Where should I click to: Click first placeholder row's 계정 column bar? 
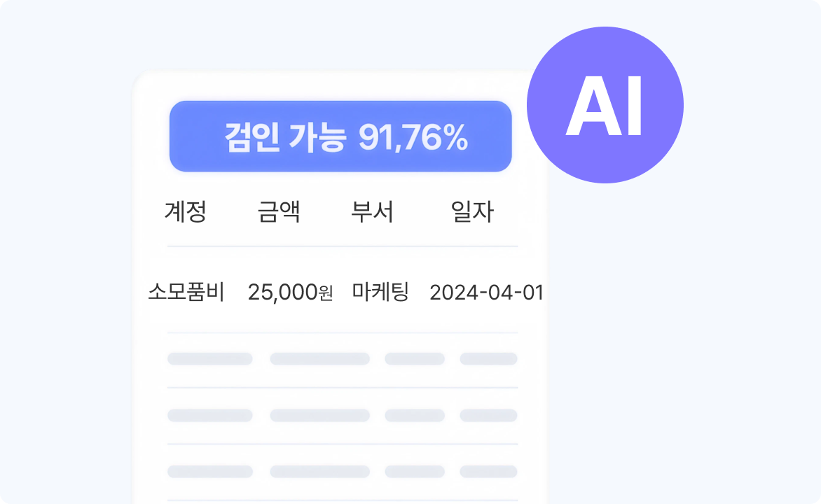coord(210,359)
